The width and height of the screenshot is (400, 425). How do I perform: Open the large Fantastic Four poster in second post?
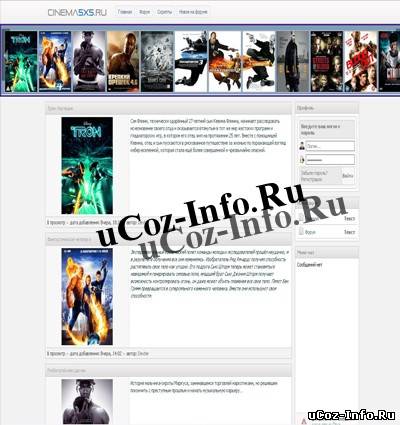coord(87,297)
